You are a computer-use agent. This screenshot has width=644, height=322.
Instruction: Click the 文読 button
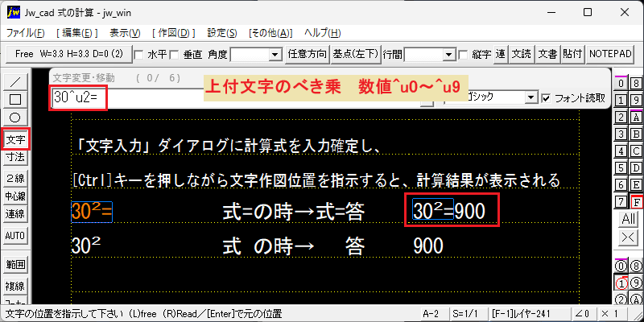(521, 54)
